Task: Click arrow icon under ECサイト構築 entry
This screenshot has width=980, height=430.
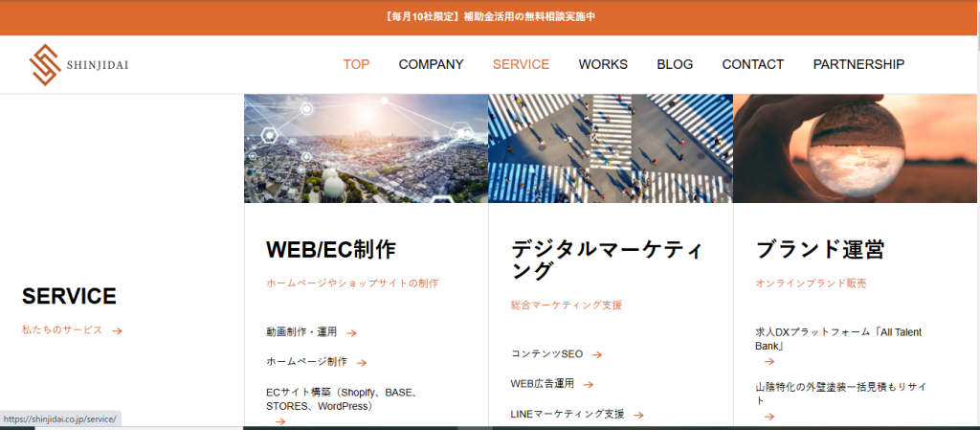Action: [x=280, y=420]
